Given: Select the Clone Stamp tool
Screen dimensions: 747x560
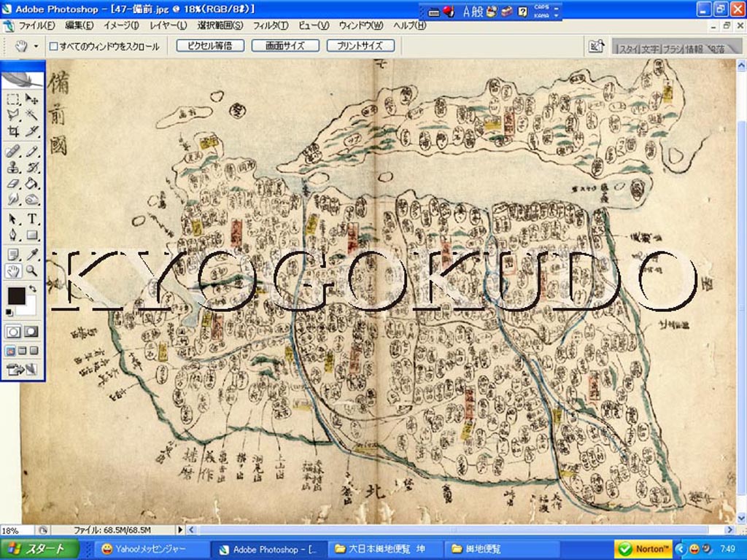Looking at the screenshot, I should [13, 168].
